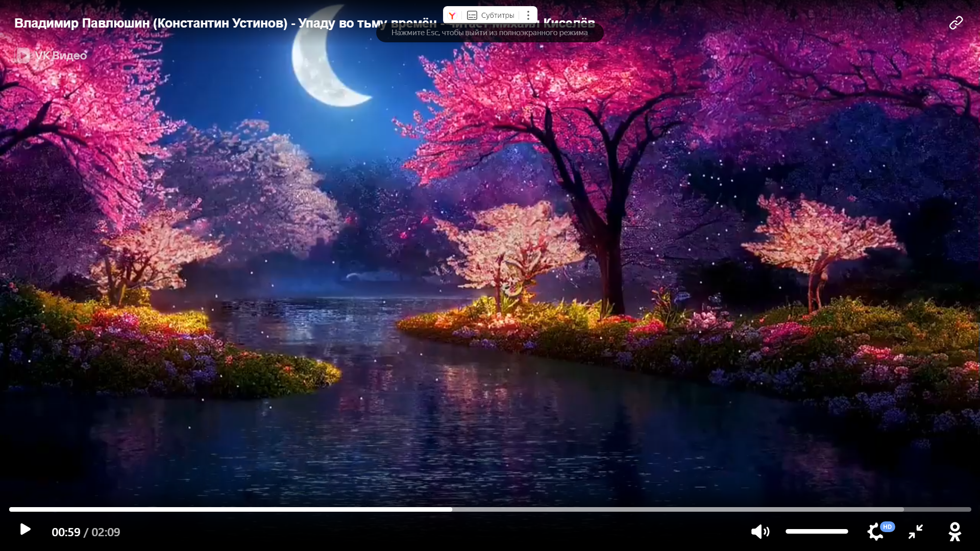This screenshot has height=551, width=980.
Task: Click the blue HD quality badge
Action: tap(888, 527)
